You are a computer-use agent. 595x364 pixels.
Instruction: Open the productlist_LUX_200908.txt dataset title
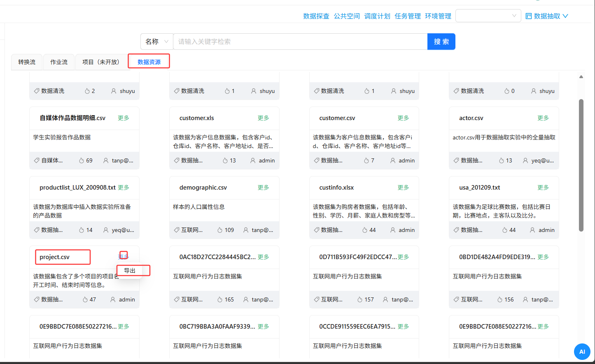coord(77,188)
